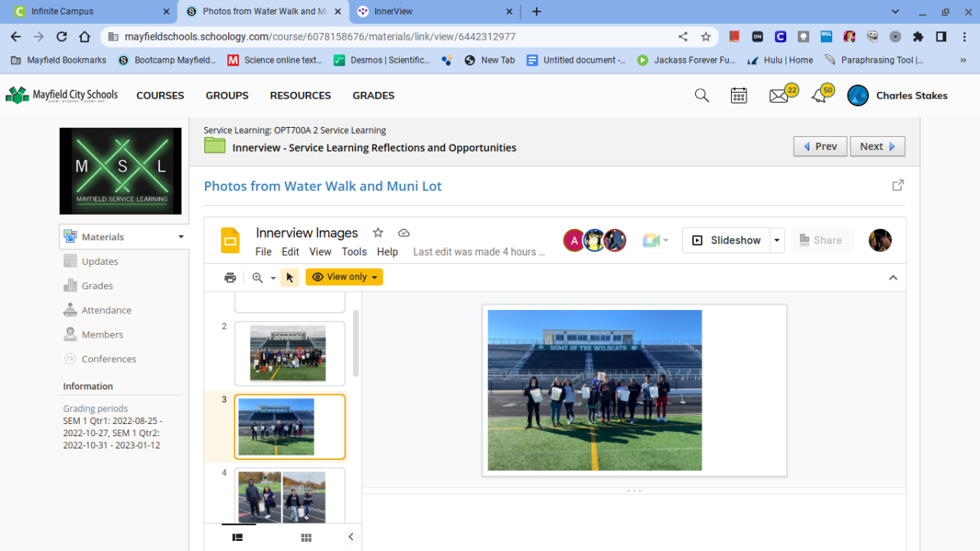This screenshot has height=551, width=980.
Task: Click the browser home icon
Action: (x=84, y=36)
